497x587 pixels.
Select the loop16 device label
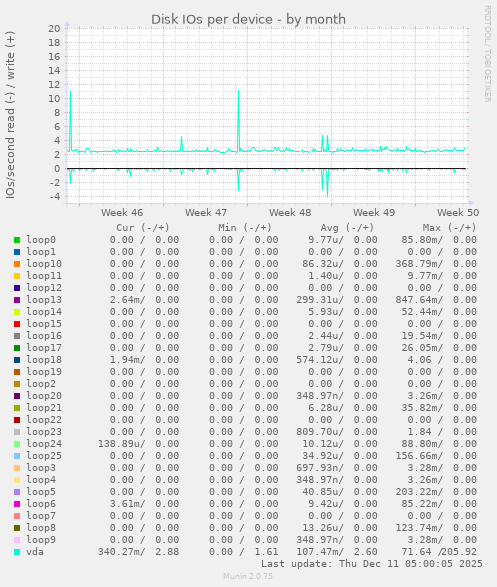pyautogui.click(x=44, y=336)
